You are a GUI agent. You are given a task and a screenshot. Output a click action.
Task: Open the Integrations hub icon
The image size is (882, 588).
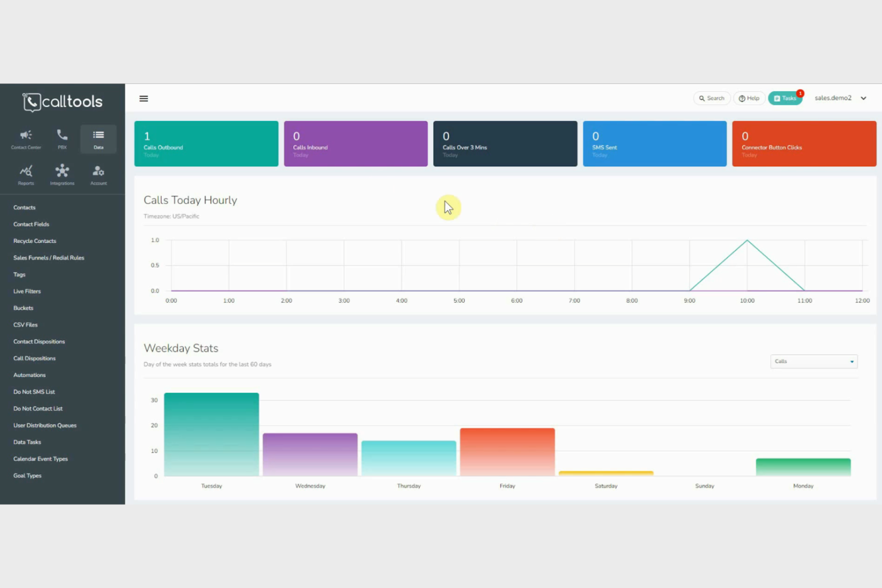click(x=62, y=175)
